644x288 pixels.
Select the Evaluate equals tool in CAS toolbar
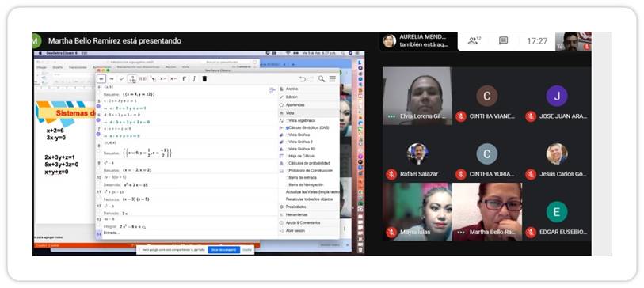pyautogui.click(x=101, y=79)
